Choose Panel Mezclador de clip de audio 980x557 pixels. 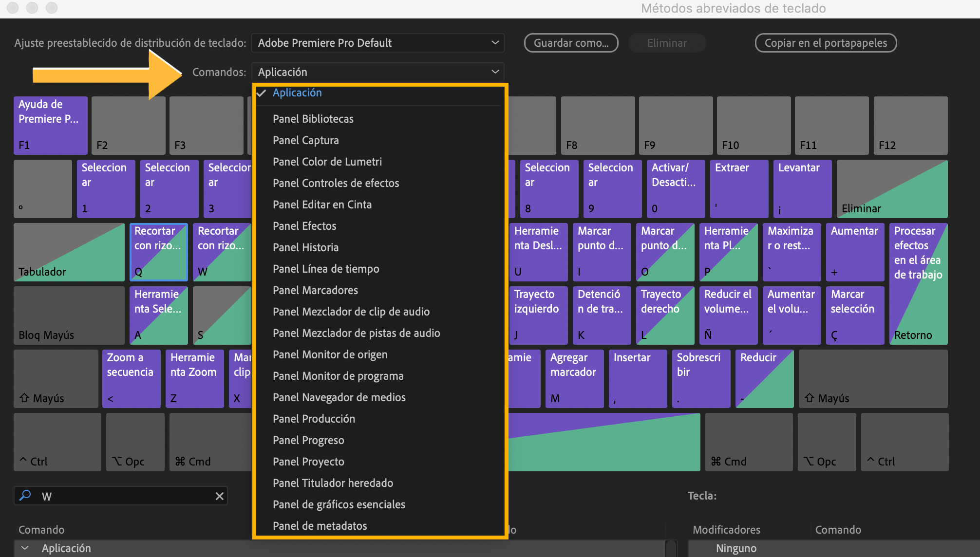[351, 312]
